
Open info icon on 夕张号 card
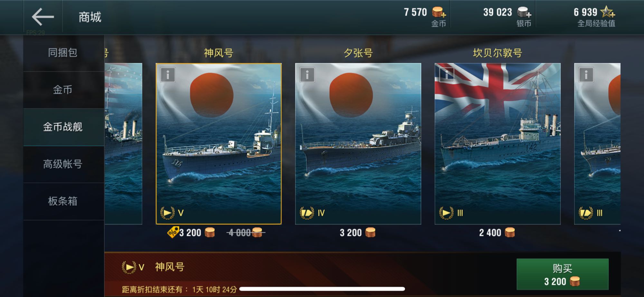coord(307,75)
